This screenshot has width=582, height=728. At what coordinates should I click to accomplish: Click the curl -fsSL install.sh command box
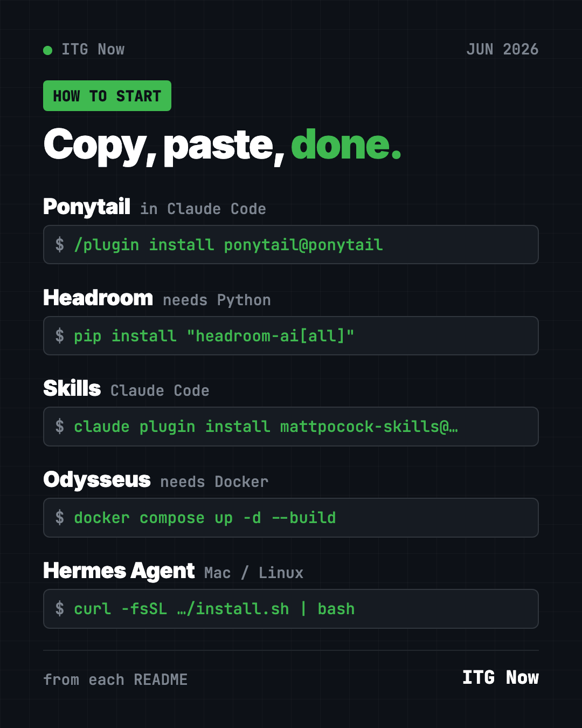pyautogui.click(x=291, y=609)
